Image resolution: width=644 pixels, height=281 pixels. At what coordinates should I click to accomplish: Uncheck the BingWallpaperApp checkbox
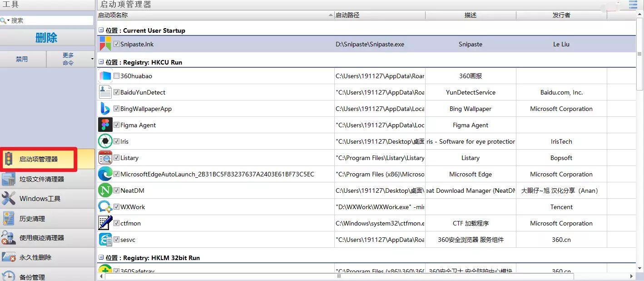(x=117, y=109)
